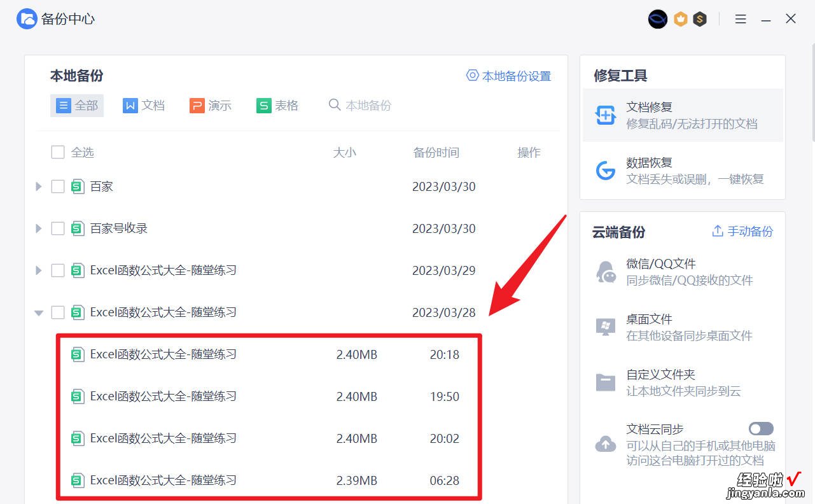Click the 文档修复 repair tool icon
The image size is (815, 504).
[x=605, y=115]
